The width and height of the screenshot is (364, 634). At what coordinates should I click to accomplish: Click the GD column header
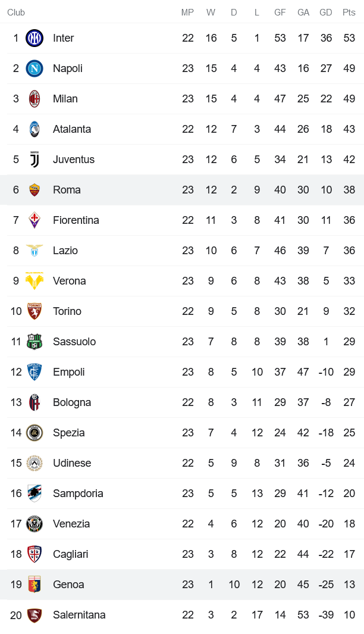tap(326, 13)
